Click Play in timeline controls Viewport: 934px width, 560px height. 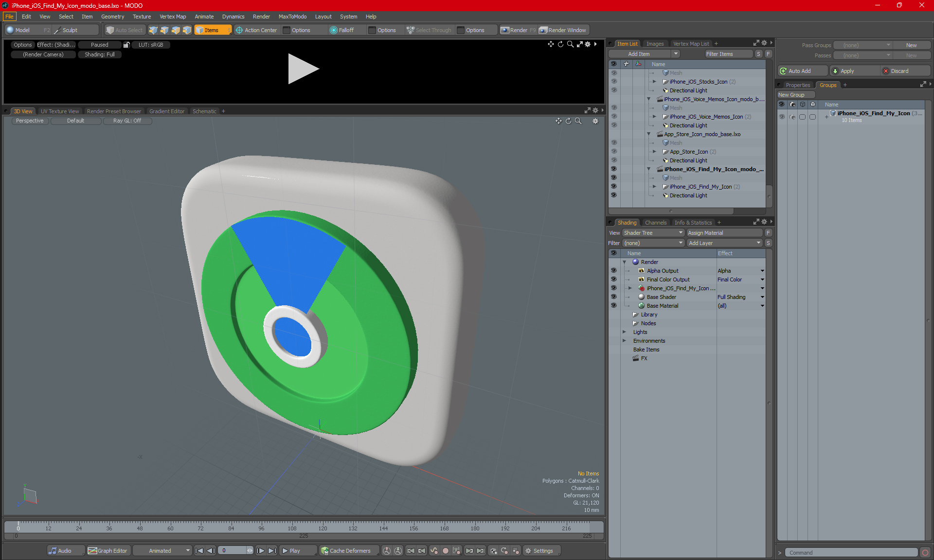[x=298, y=551]
